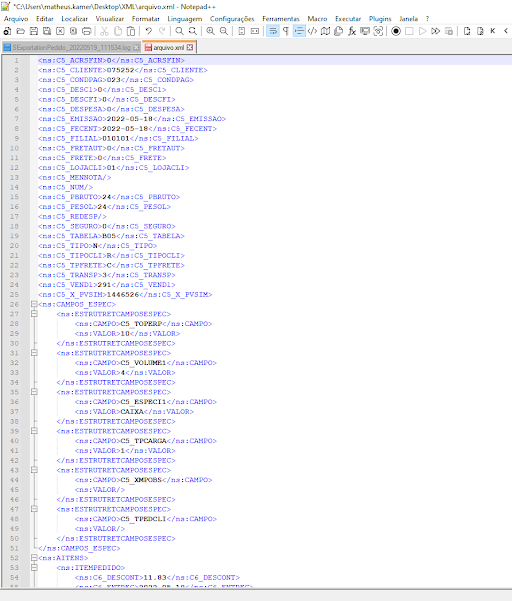Viewport: 512px width, 601px height.
Task: Collapse the ns:ITEMPEDIDO fold on line 53
Action: click(34, 568)
